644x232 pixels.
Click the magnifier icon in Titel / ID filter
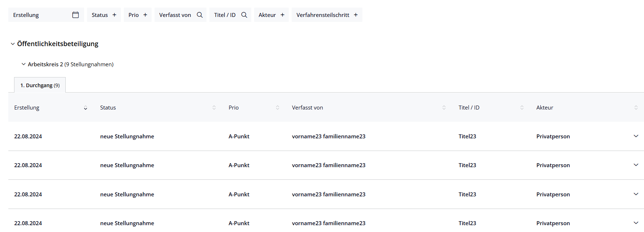click(x=244, y=15)
